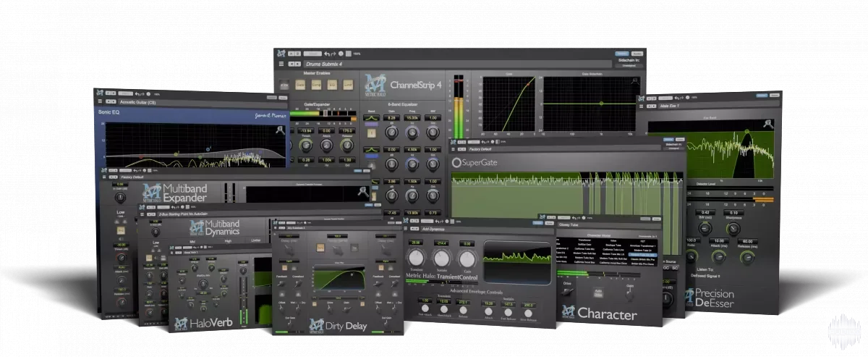Viewport: 868px width, 357px height.
Task: Click the 15.00k frequency value in the equalizer
Action: pos(412,118)
